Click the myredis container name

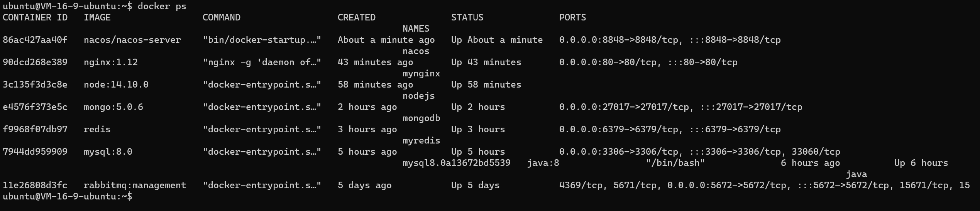click(x=421, y=141)
